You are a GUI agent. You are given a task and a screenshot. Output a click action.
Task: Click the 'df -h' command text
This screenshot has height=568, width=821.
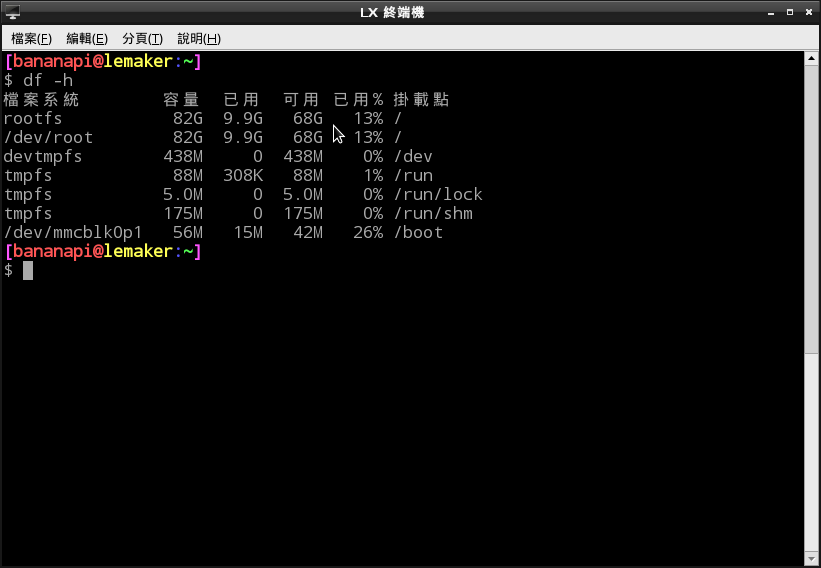[x=48, y=80]
